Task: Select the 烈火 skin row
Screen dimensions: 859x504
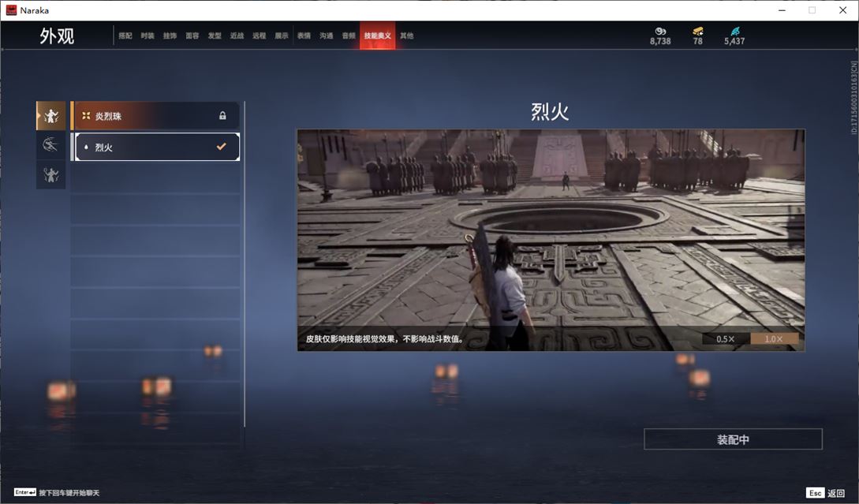Action: (x=157, y=147)
